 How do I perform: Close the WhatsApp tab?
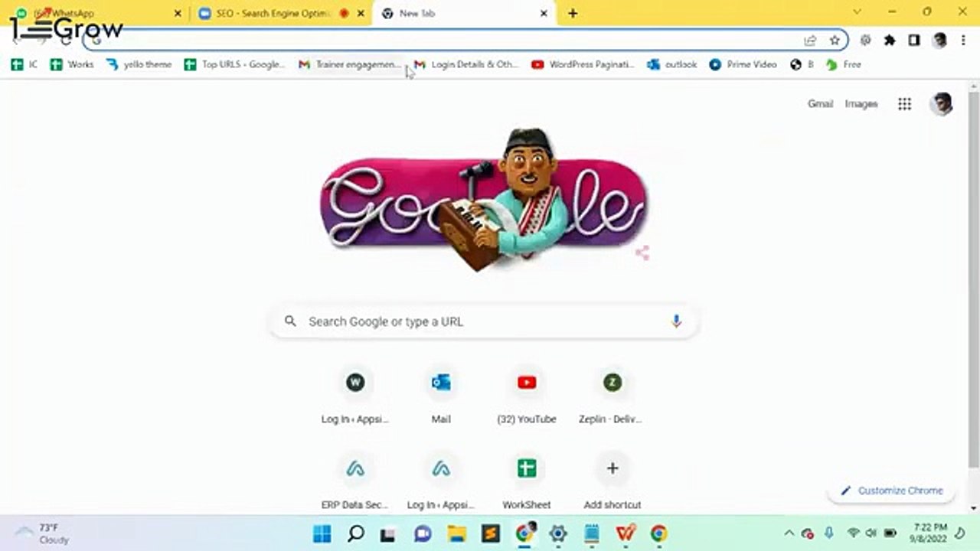(x=178, y=13)
